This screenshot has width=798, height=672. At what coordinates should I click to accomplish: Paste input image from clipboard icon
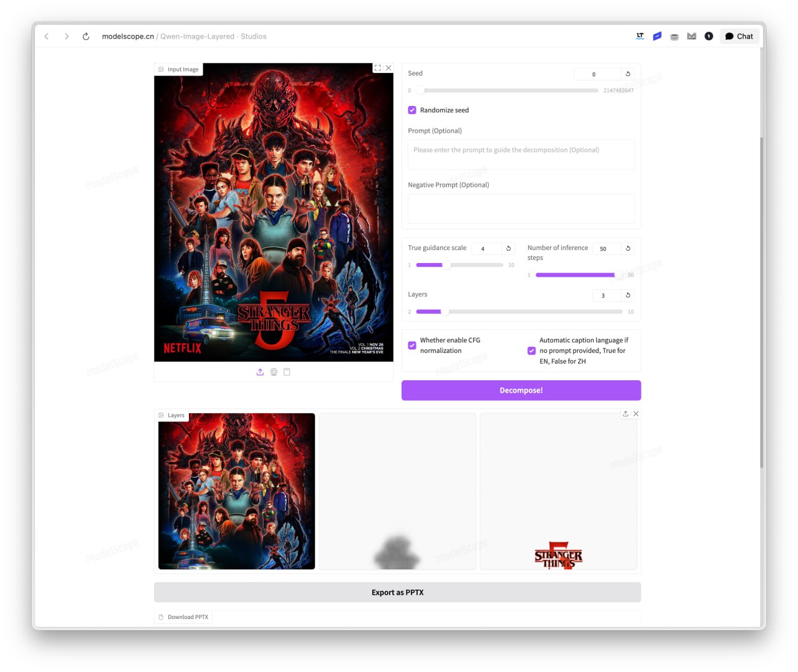click(287, 372)
